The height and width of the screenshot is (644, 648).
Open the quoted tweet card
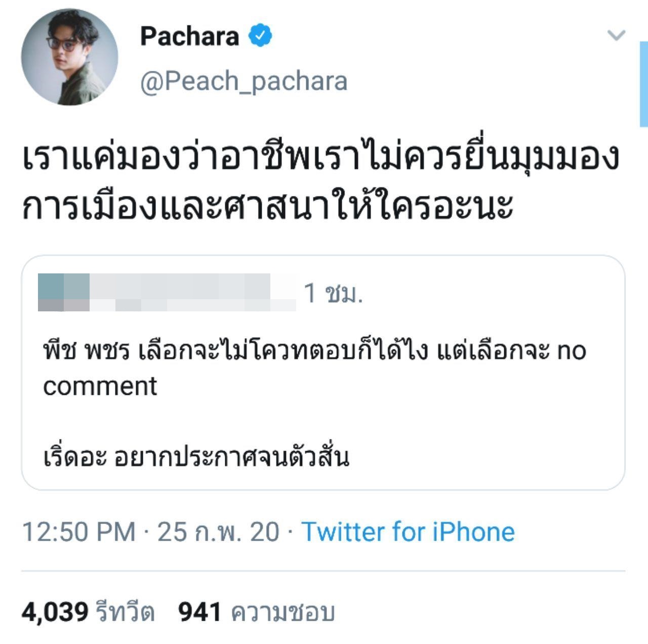tap(324, 372)
